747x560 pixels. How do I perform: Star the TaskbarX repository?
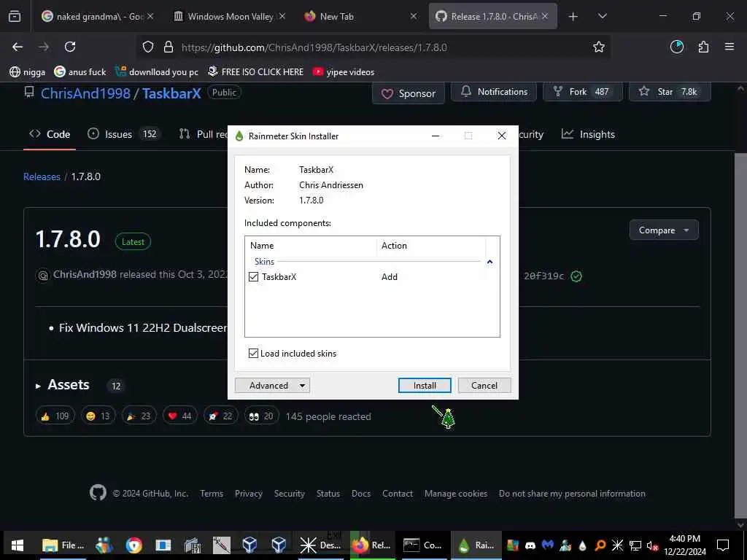point(670,92)
